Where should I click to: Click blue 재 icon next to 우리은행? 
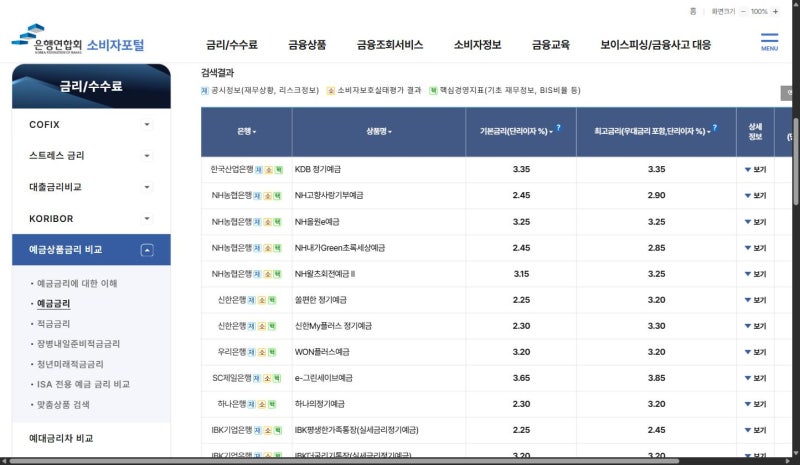252,352
